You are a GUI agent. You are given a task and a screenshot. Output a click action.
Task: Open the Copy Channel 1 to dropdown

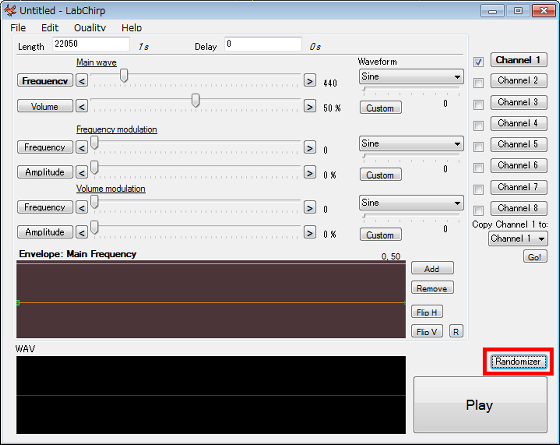tap(518, 238)
